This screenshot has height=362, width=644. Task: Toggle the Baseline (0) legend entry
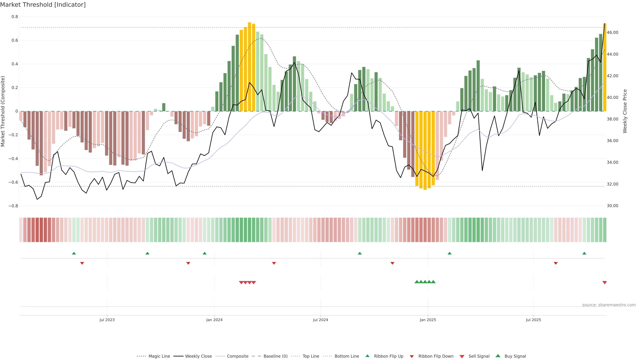pos(275,356)
